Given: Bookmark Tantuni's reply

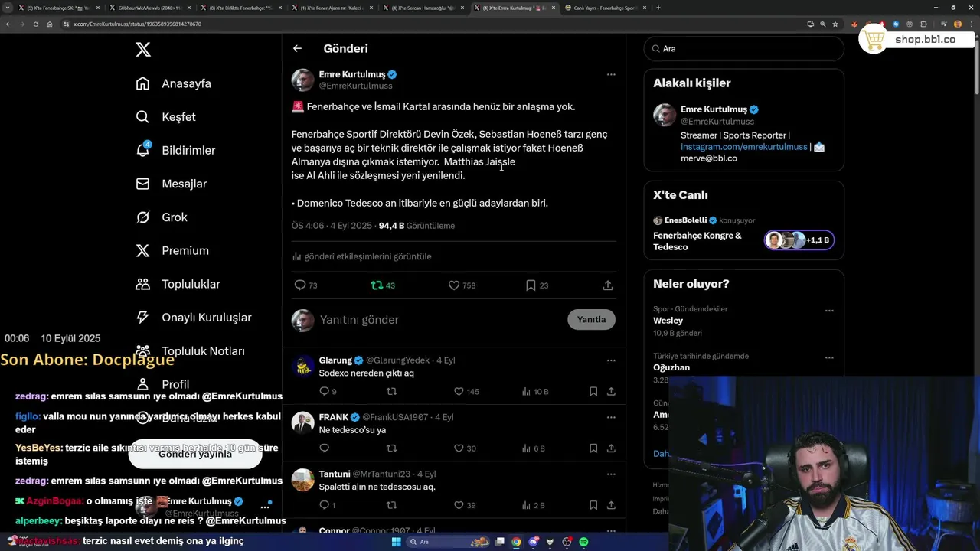Looking at the screenshot, I should (593, 505).
